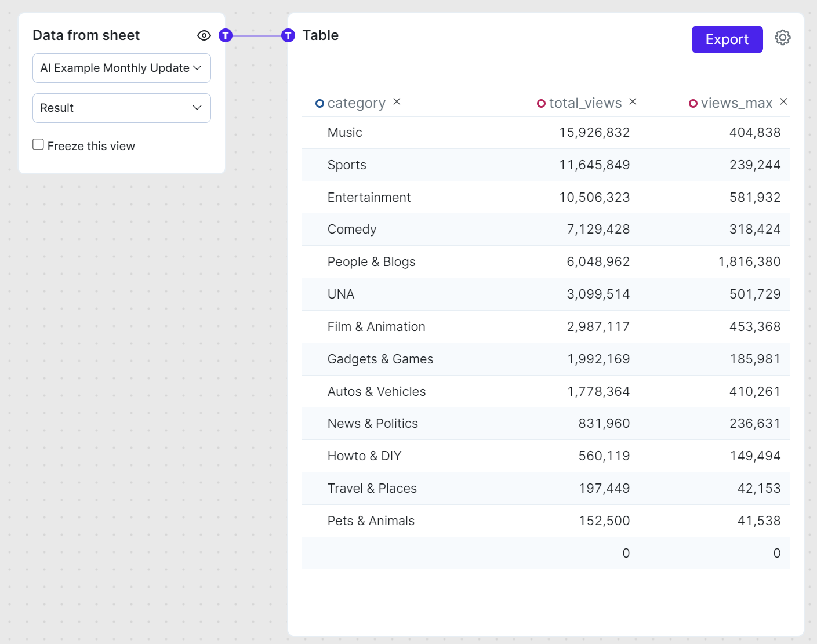The width and height of the screenshot is (817, 644).
Task: Toggle the data sheet eye visibility icon
Action: click(x=204, y=35)
